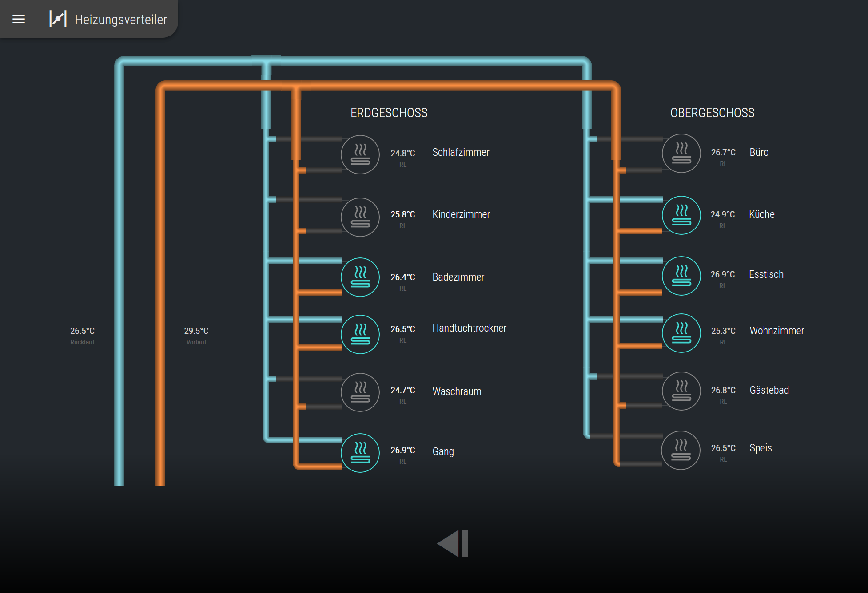This screenshot has height=593, width=868.
Task: Click the Büro room label
Action: (x=759, y=152)
